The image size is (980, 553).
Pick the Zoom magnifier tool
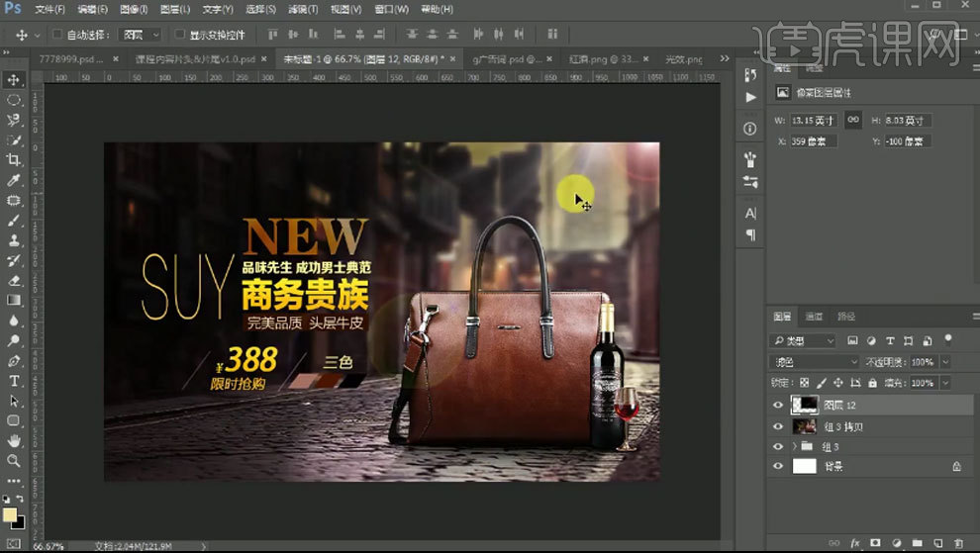(x=14, y=461)
